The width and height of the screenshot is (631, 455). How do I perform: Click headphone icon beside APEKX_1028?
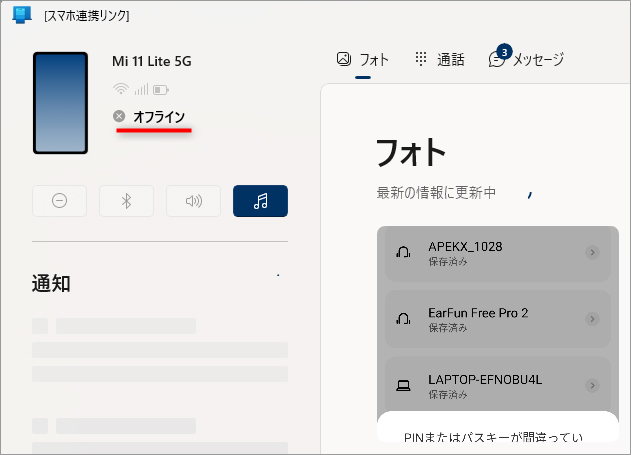pyautogui.click(x=403, y=252)
